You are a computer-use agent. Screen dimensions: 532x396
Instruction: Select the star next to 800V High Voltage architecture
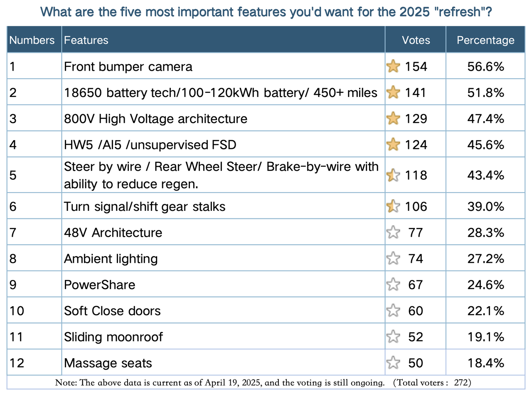coord(393,119)
